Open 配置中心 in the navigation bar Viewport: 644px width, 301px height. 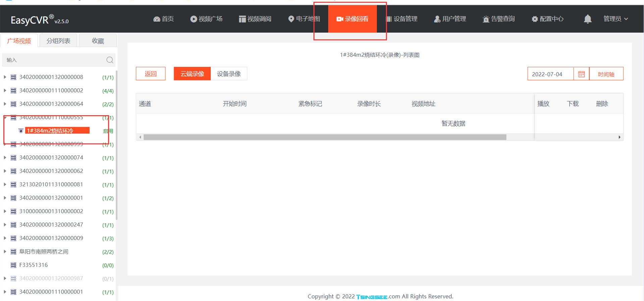pos(547,19)
